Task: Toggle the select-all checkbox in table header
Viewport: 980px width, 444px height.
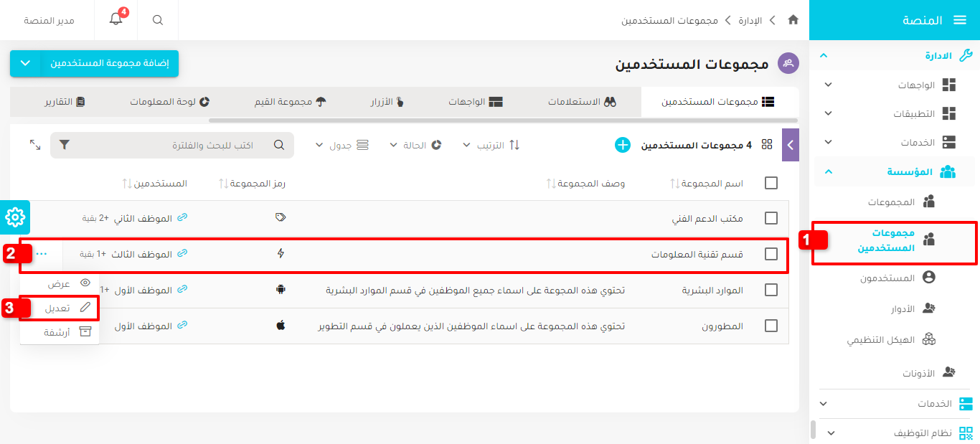Action: [x=771, y=183]
